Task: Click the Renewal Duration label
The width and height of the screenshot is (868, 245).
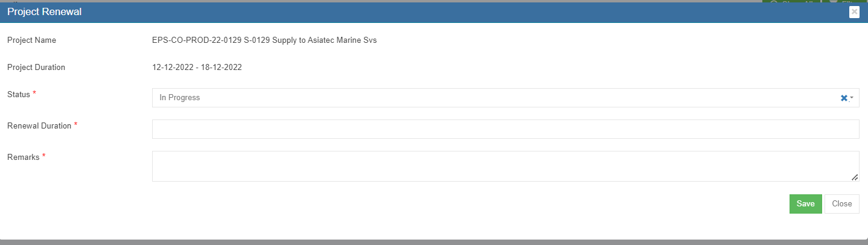Action: [39, 126]
